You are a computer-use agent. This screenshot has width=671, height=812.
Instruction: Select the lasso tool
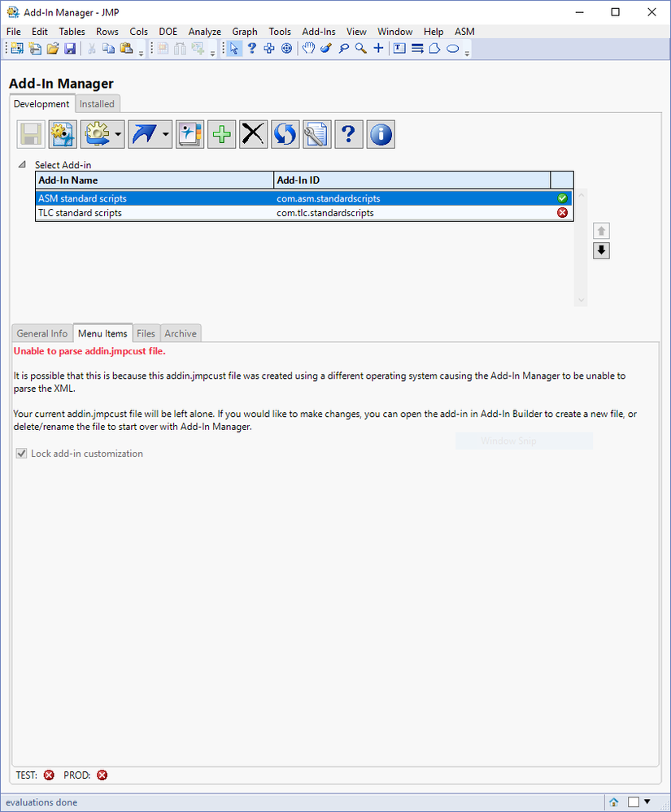tap(343, 49)
